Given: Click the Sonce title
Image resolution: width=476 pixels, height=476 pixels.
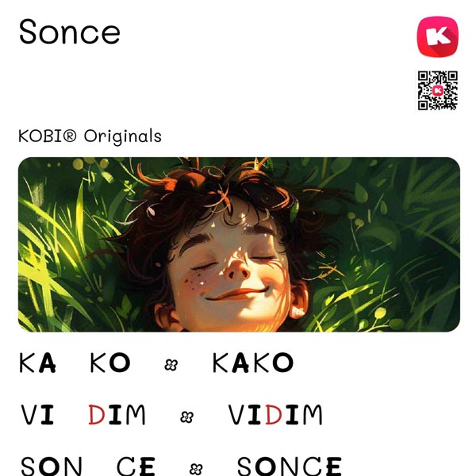Looking at the screenshot, I should [x=70, y=32].
